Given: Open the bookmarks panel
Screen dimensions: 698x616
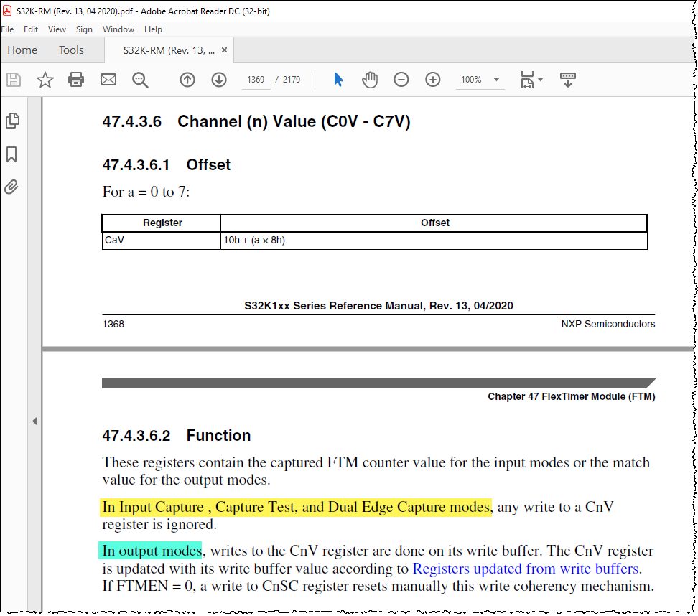Looking at the screenshot, I should tap(12, 154).
